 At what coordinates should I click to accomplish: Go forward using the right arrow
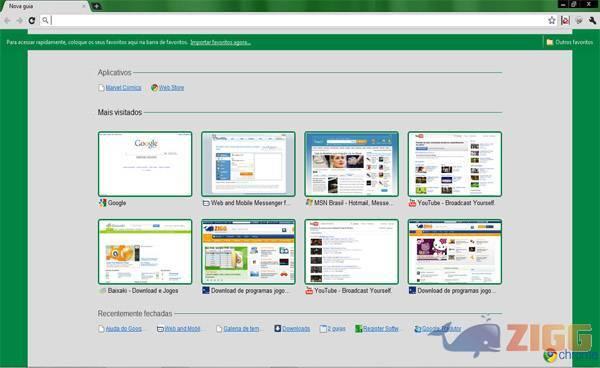(x=20, y=20)
